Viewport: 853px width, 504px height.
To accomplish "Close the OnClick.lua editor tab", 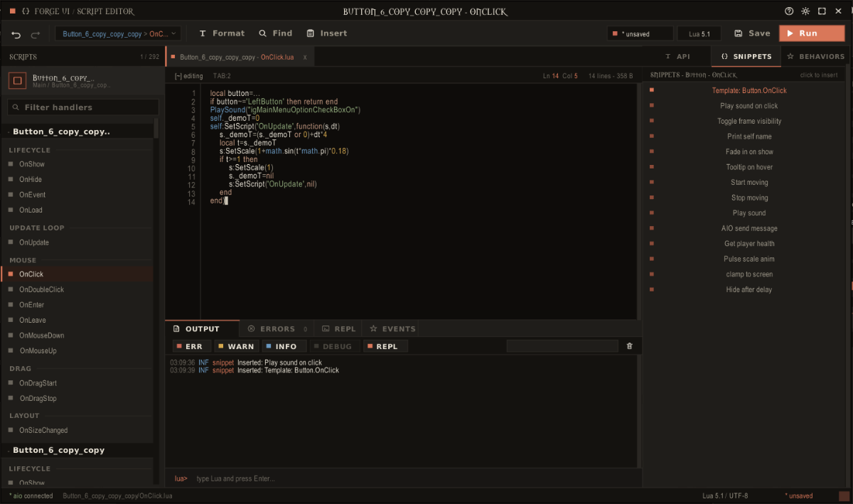I will click(x=305, y=57).
